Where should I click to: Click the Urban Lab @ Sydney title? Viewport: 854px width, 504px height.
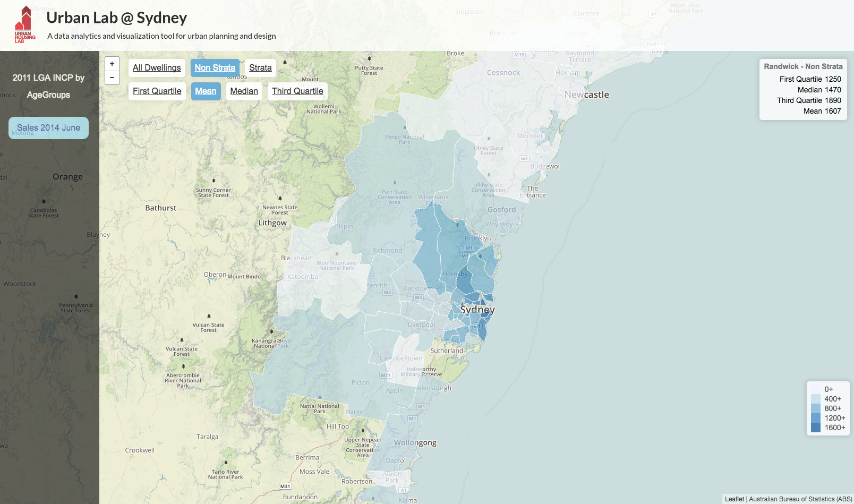117,18
